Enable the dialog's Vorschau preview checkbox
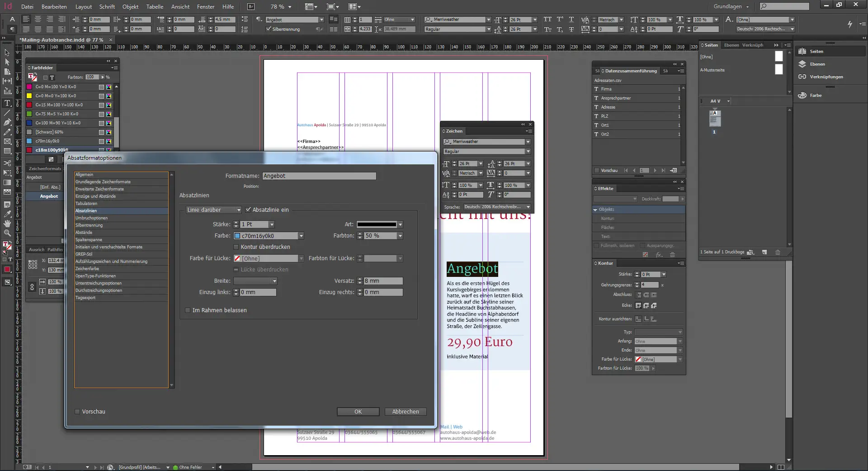The width and height of the screenshot is (868, 471). [x=77, y=412]
